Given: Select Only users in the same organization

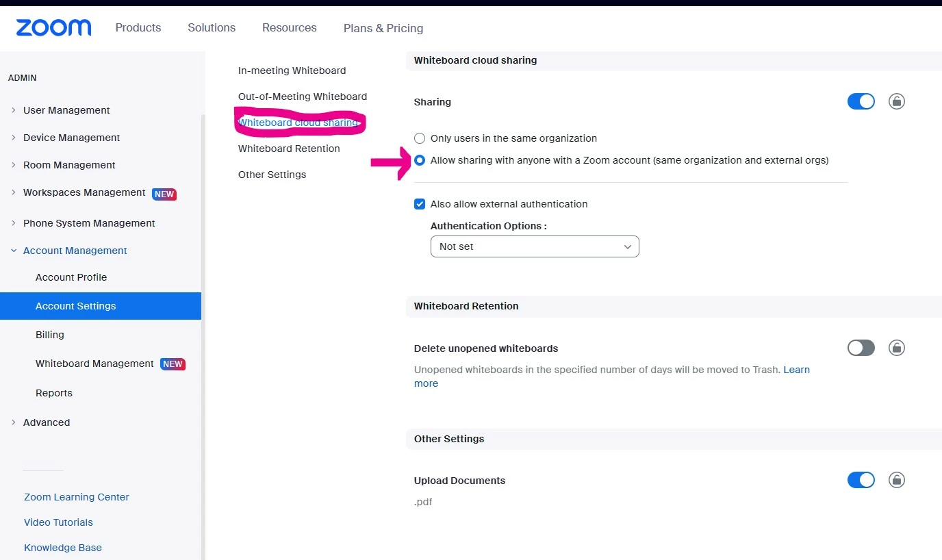Looking at the screenshot, I should point(420,138).
